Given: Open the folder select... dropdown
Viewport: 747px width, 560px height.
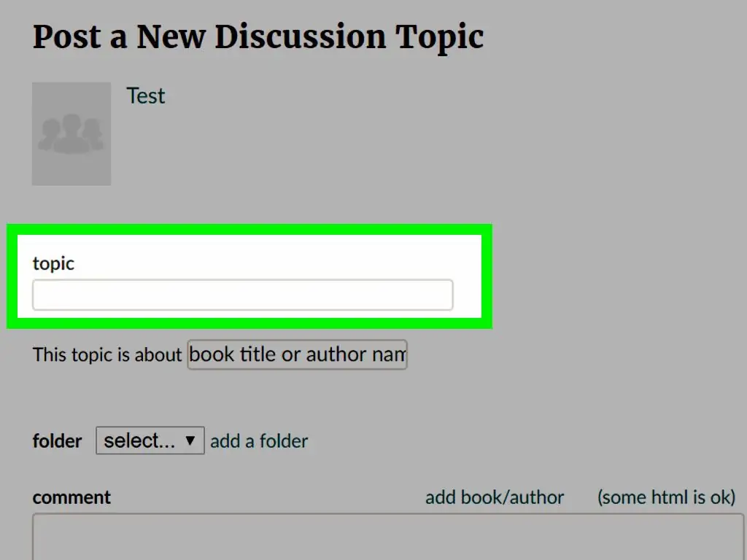Looking at the screenshot, I should tap(150, 440).
